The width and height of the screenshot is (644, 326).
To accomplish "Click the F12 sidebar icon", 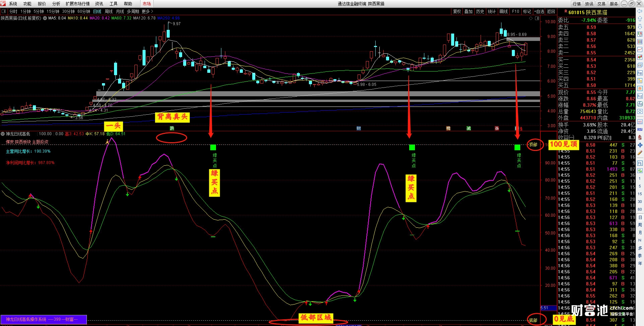I will tap(640, 96).
